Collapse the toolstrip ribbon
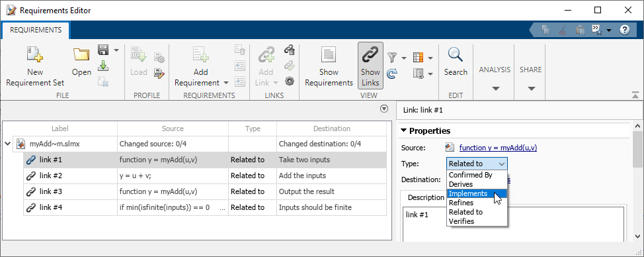This screenshot has width=644, height=257. pos(635,95)
